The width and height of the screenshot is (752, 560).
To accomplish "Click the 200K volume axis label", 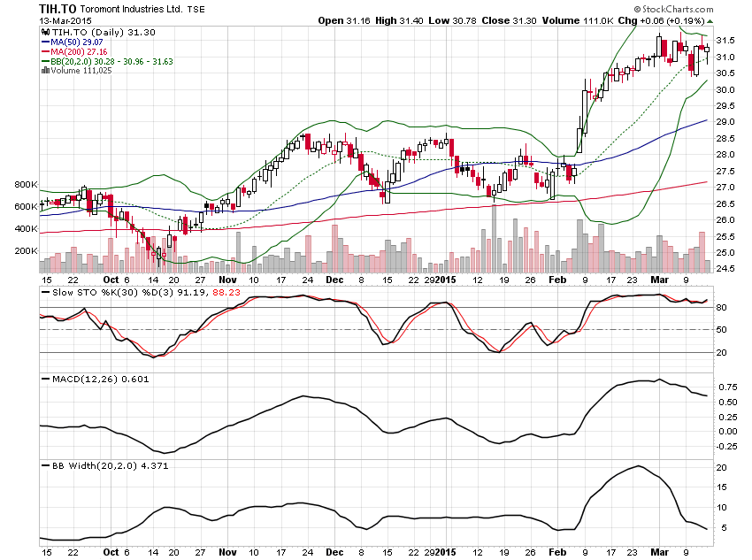I will tap(26, 250).
